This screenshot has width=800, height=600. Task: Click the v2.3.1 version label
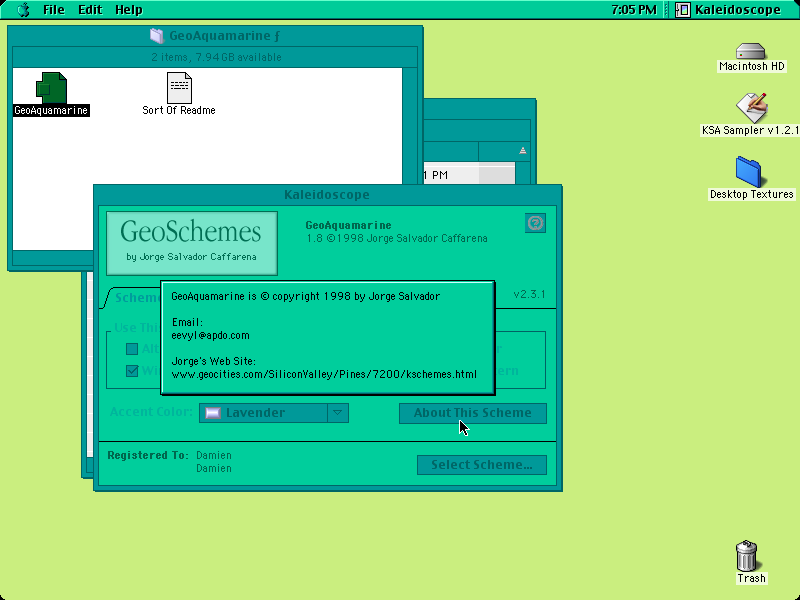coord(529,294)
